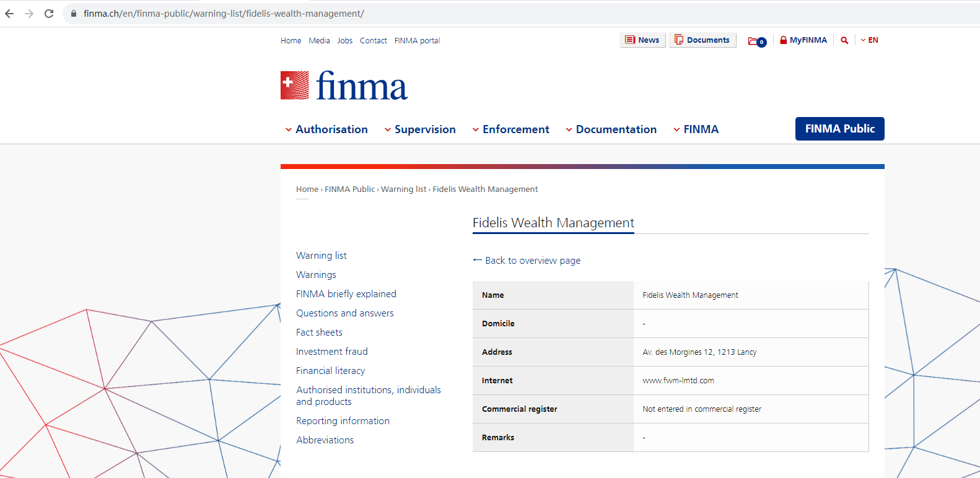Click the website www.fwm-lmtd.com value
Screen dimensions: 980x478
tap(678, 381)
